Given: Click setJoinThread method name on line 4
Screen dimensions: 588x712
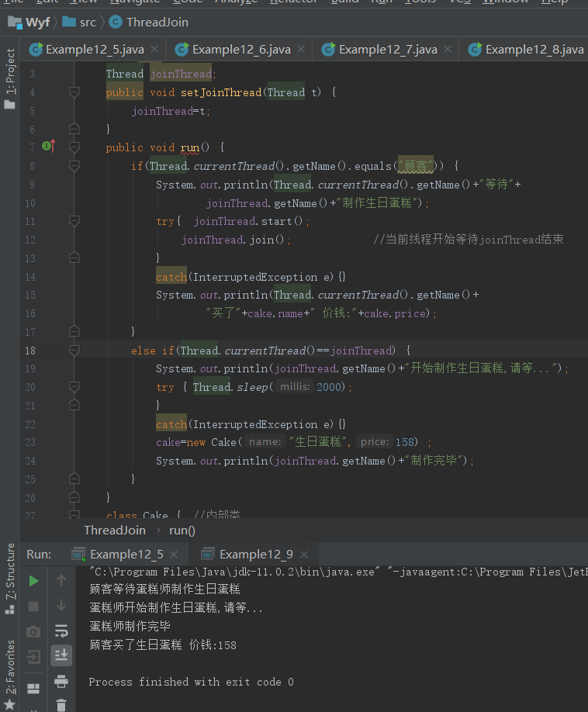Looking at the screenshot, I should click(221, 92).
